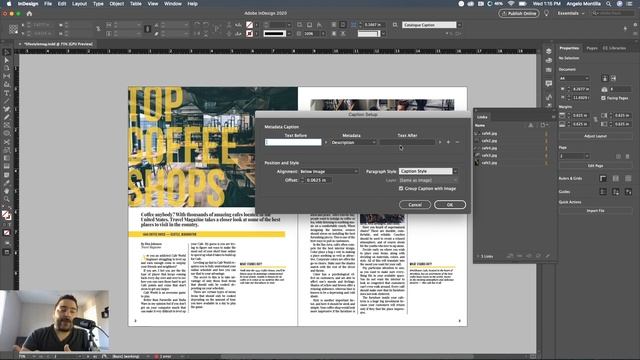Toggle Show Guides in Properties panel
This screenshot has height=360, width=640.
(x=603, y=191)
